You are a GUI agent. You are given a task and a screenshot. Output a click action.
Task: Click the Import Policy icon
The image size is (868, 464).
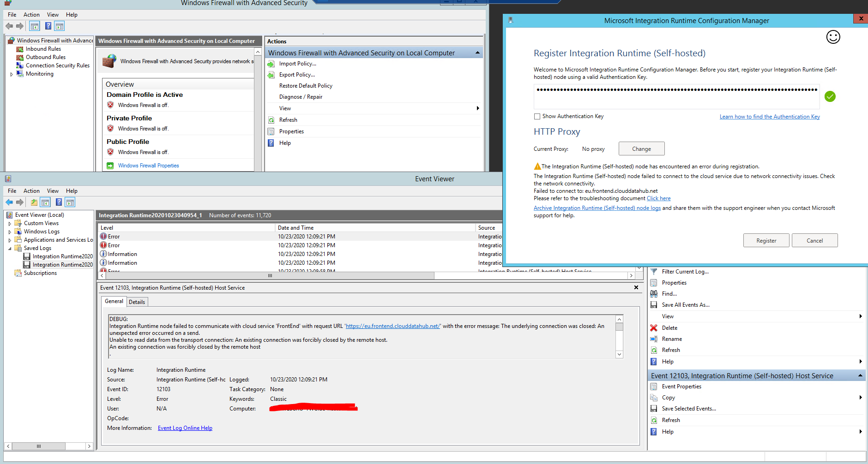(271, 64)
